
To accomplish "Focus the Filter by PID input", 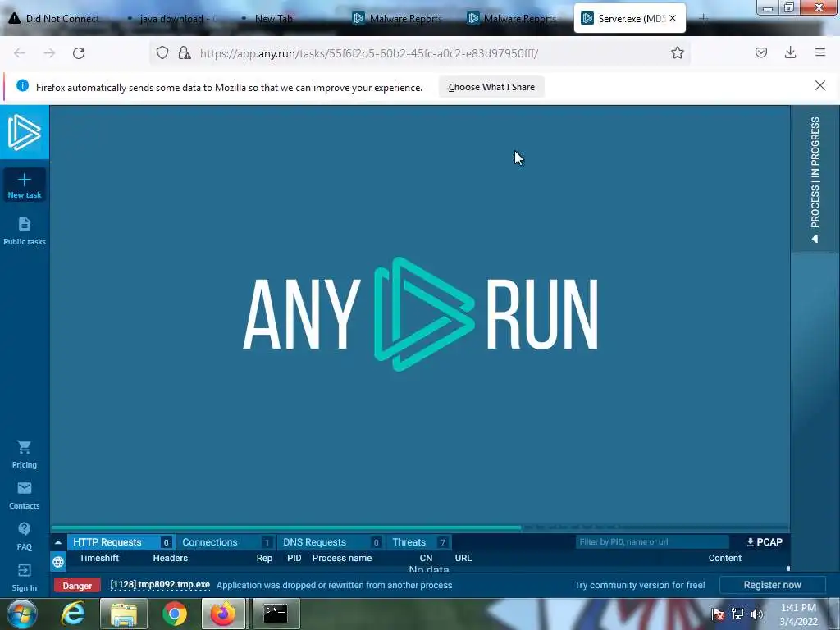I will [651, 542].
